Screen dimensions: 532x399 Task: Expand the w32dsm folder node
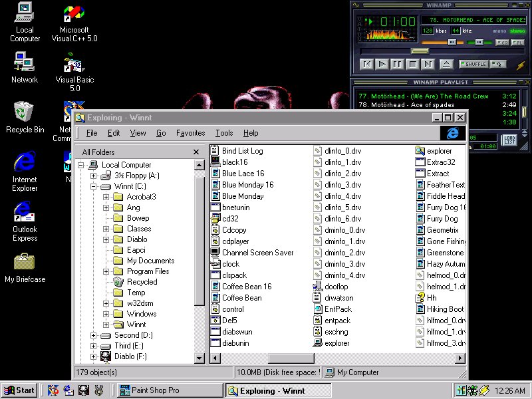click(x=106, y=303)
